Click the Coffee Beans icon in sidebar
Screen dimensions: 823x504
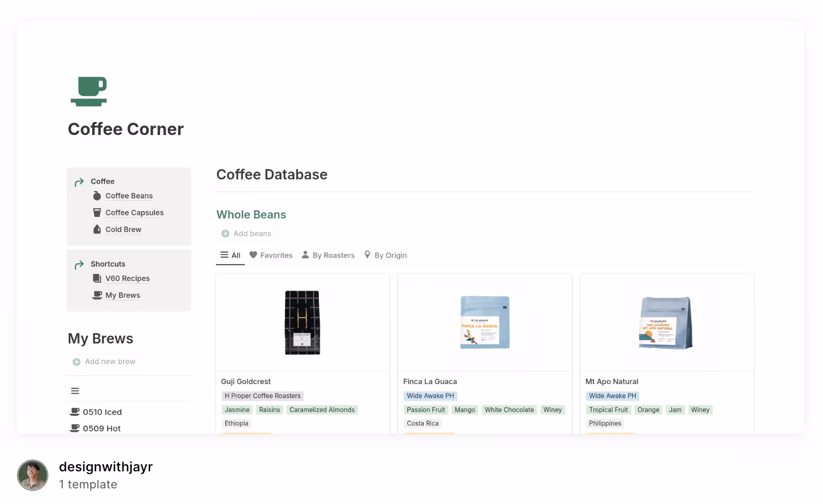point(97,196)
